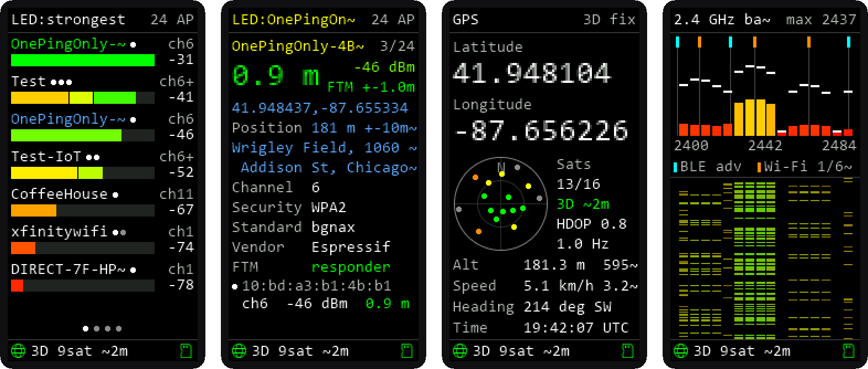Click the Channel 6 row
Viewport: 868px width, 369px height.
click(276, 187)
